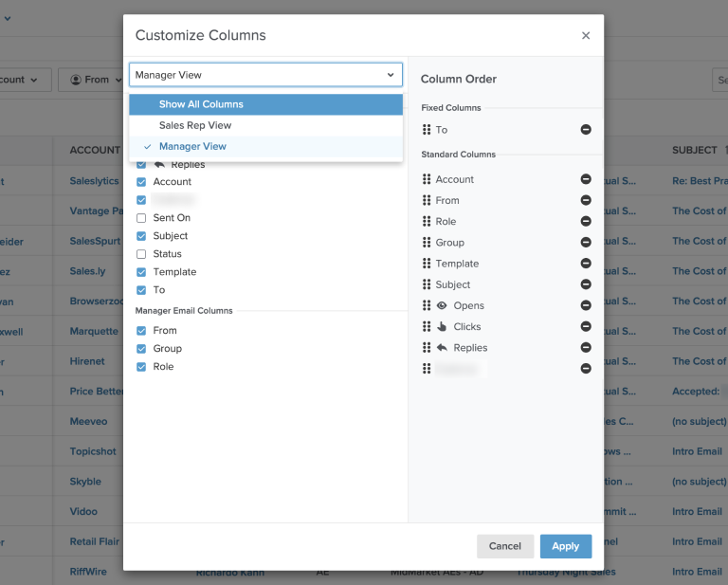Click the drag handle beside From in column order

[427, 200]
